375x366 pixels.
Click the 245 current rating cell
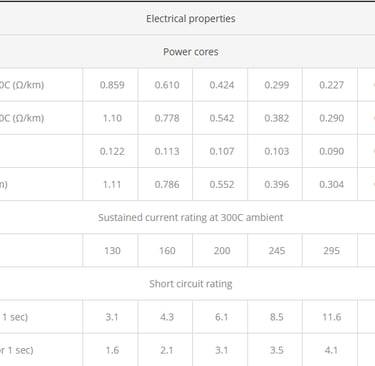[x=277, y=251]
